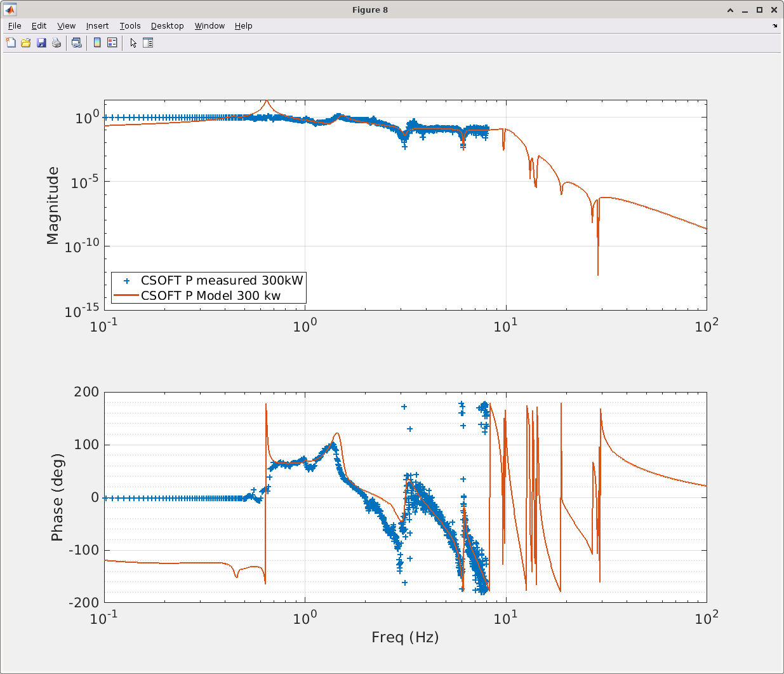This screenshot has height=674, width=784.
Task: Click the 'Freq (Hz)' x-axis label
Action: tap(405, 637)
